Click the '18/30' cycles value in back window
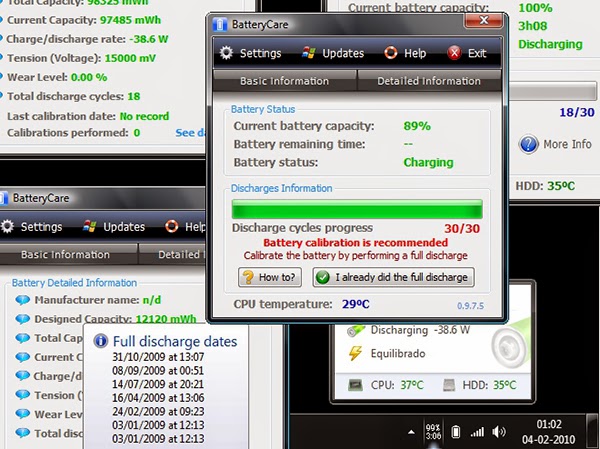This screenshot has width=600, height=449. click(577, 112)
